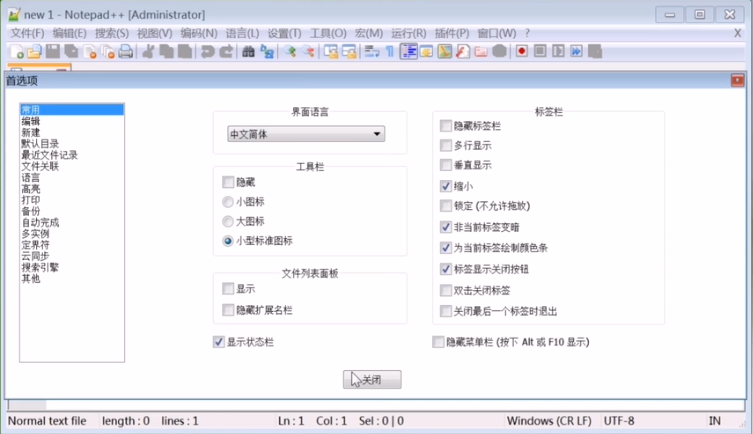Start macro recording with red dot icon
Screen dimensions: 753x434
pyautogui.click(x=522, y=51)
